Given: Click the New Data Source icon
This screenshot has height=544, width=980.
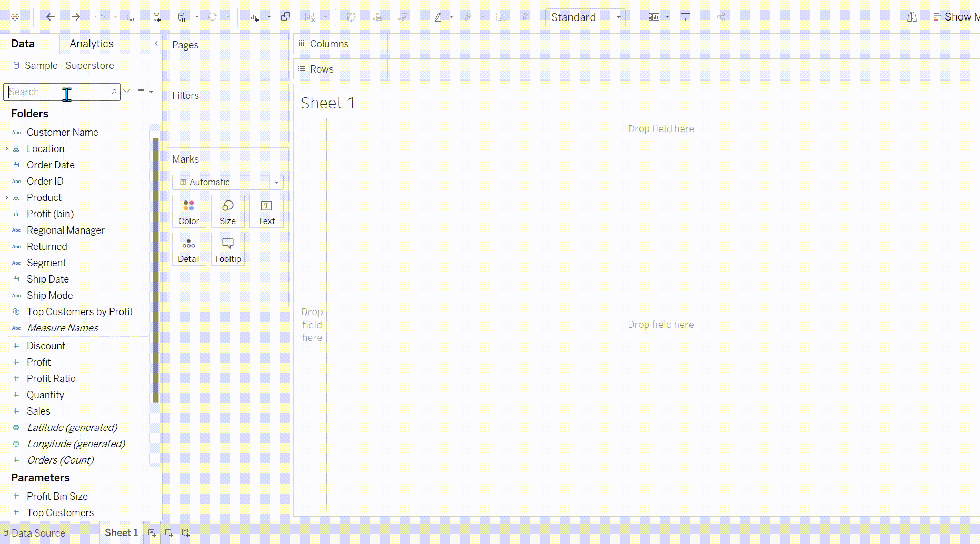Looking at the screenshot, I should [157, 17].
